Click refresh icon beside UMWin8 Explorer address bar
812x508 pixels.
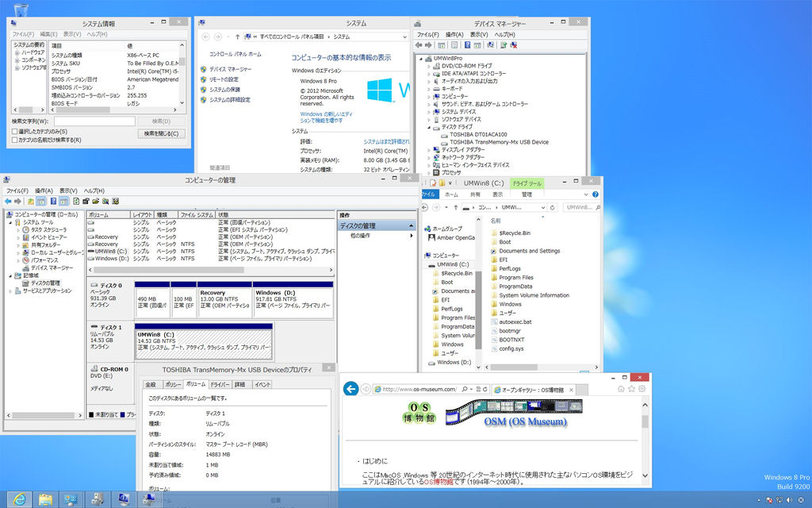coord(553,207)
